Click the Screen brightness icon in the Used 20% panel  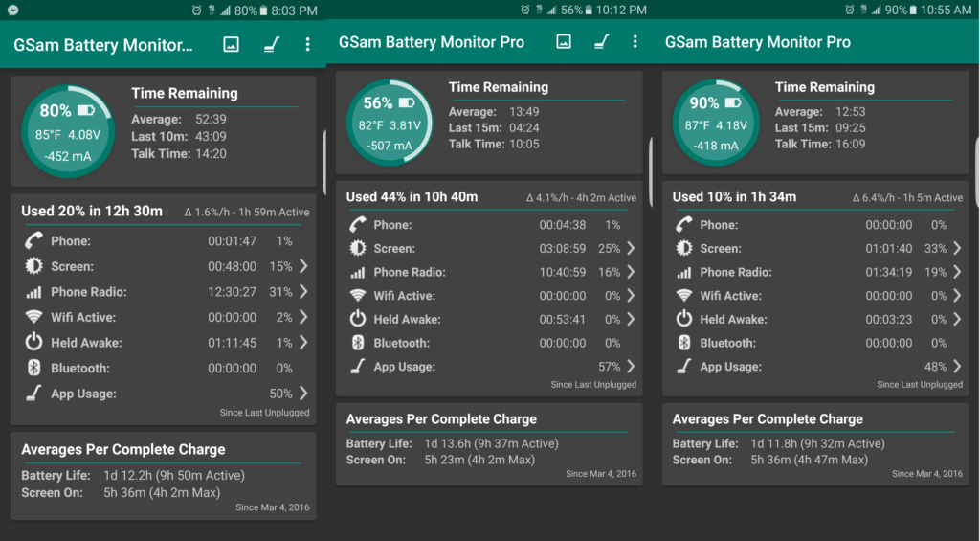[33, 266]
